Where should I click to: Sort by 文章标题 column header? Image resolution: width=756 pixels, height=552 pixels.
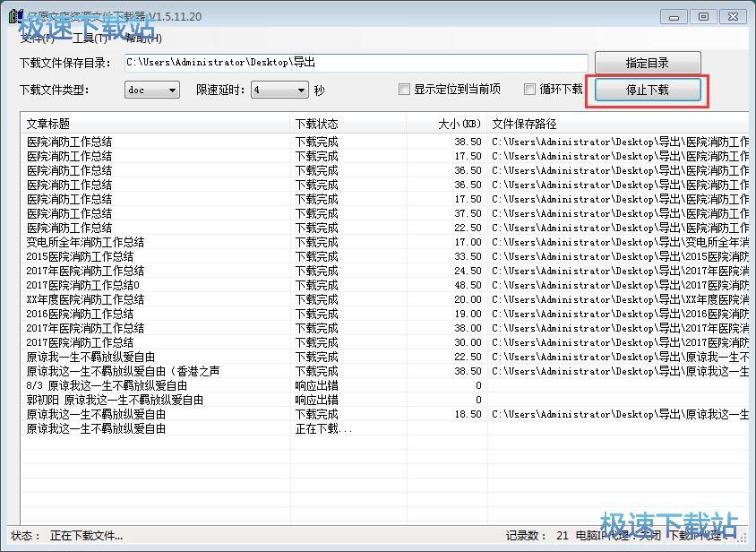[156, 124]
